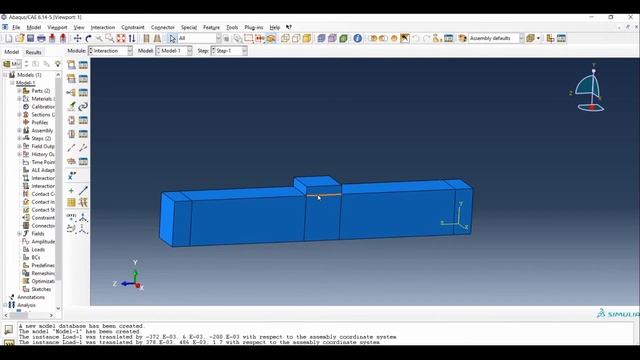Click the Create Constraint tool icon

tap(71, 93)
